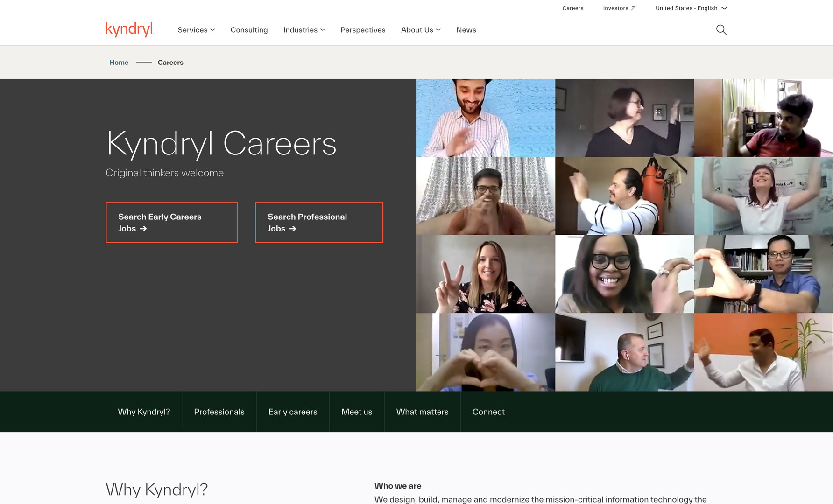Open the Consulting menu item
The image size is (833, 504).
tap(249, 30)
